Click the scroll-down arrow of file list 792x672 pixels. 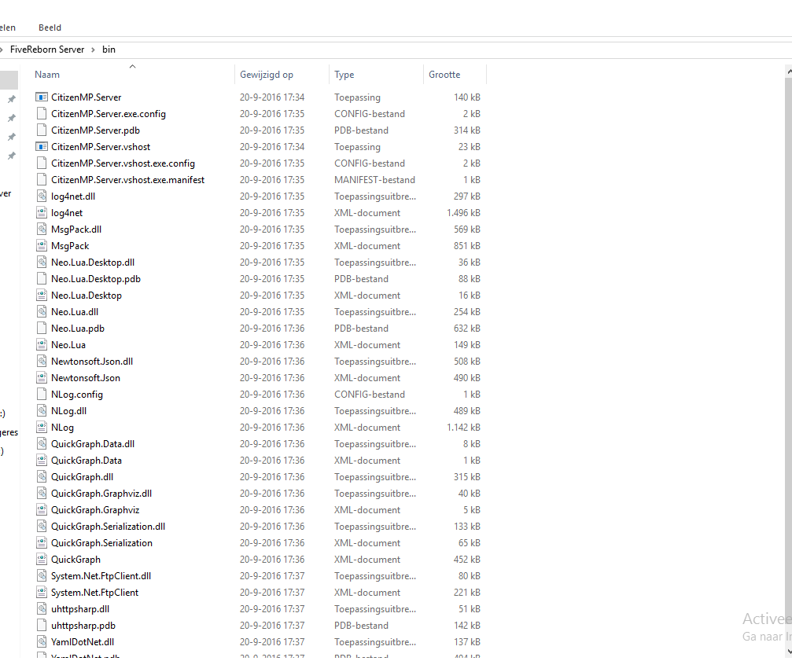tap(789, 652)
